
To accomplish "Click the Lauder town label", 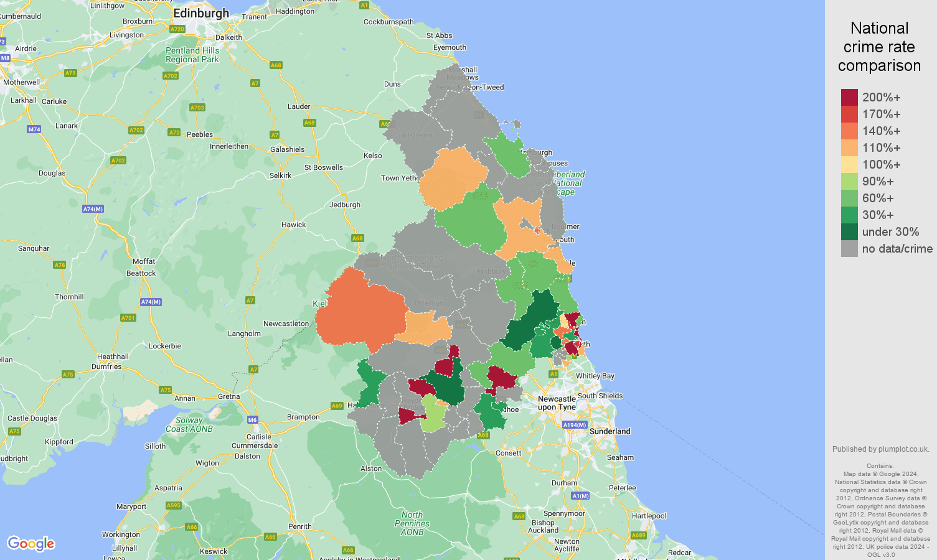I will point(299,106).
